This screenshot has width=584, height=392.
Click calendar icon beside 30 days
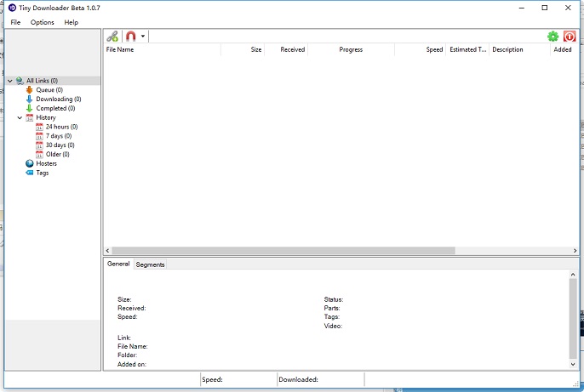pyautogui.click(x=39, y=145)
